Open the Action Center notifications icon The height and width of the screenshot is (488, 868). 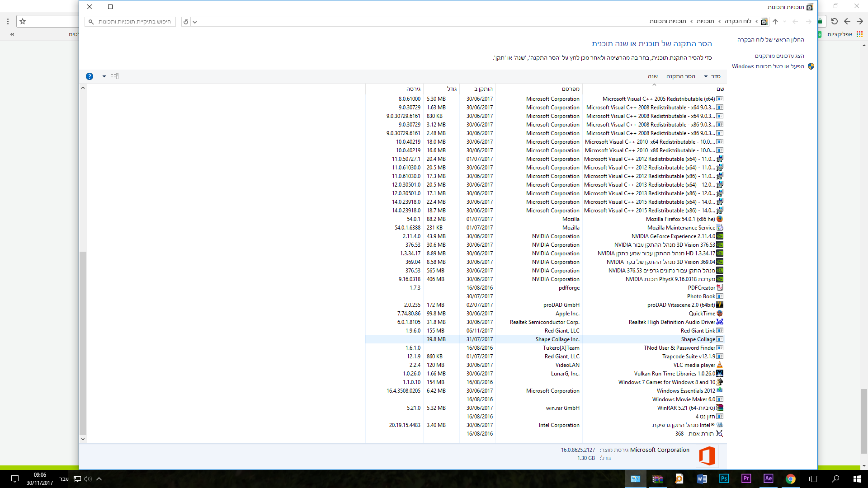pyautogui.click(x=14, y=479)
